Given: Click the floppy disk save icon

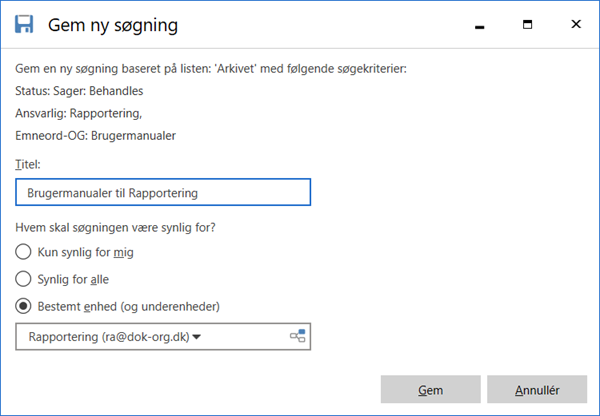Looking at the screenshot, I should 24,24.
